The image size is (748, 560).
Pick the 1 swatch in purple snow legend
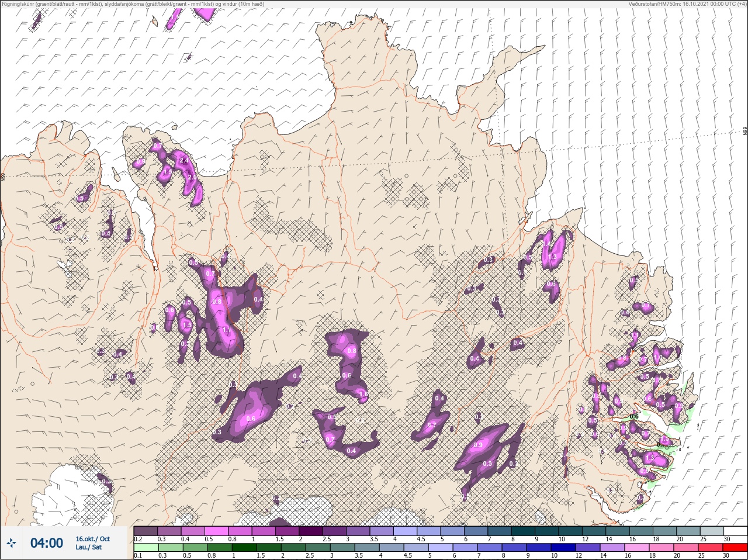(264, 531)
